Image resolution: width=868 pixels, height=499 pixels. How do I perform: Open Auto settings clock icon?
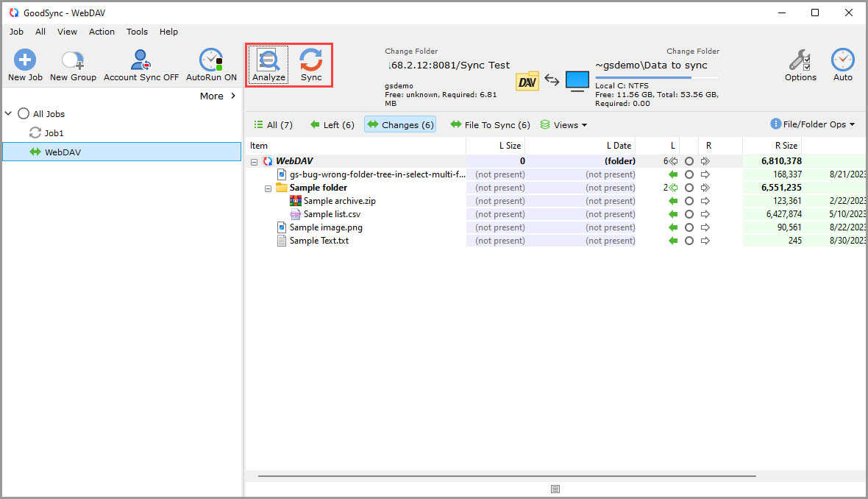point(842,60)
